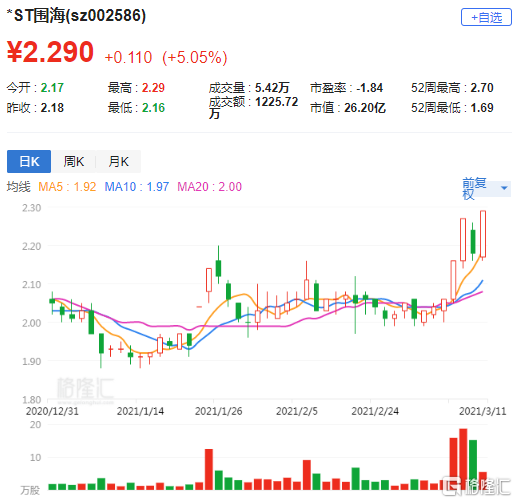This screenshot has width=517, height=503.
Task: Click the 2021/1/26 date axis label
Action: pyautogui.click(x=218, y=411)
